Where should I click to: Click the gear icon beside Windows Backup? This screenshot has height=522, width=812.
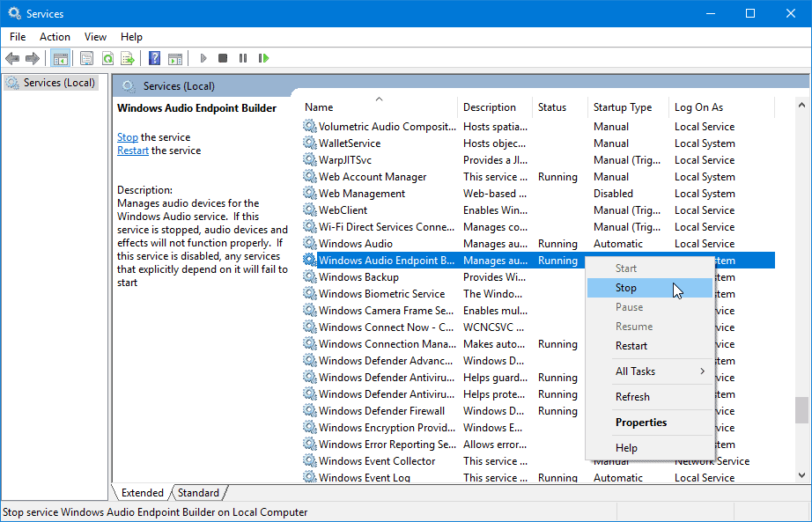pos(310,277)
